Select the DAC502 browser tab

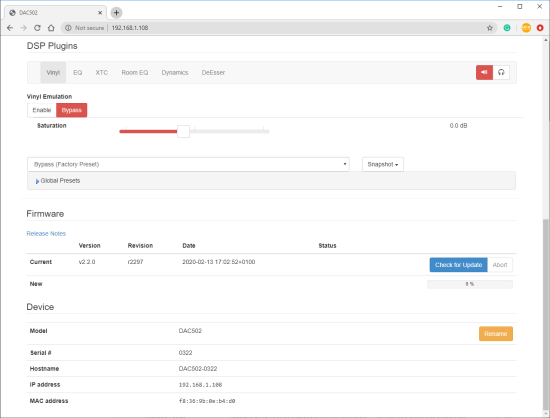click(x=55, y=13)
